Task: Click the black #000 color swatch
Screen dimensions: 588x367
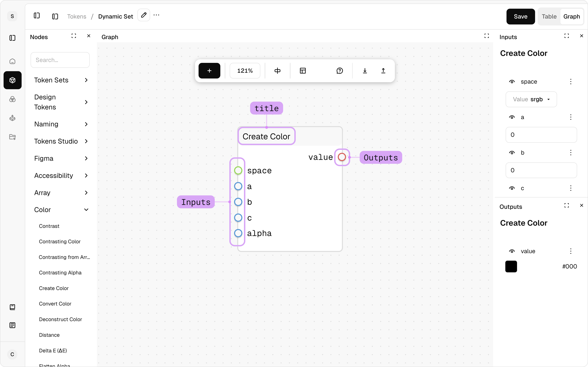Action: 511,267
